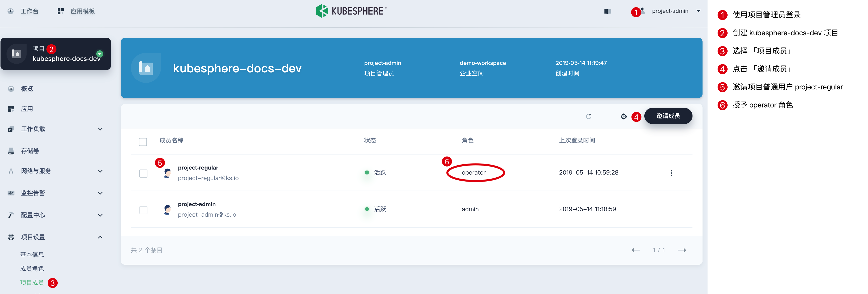Expand the 配置中心 chevron
868x294 pixels.
click(x=100, y=215)
